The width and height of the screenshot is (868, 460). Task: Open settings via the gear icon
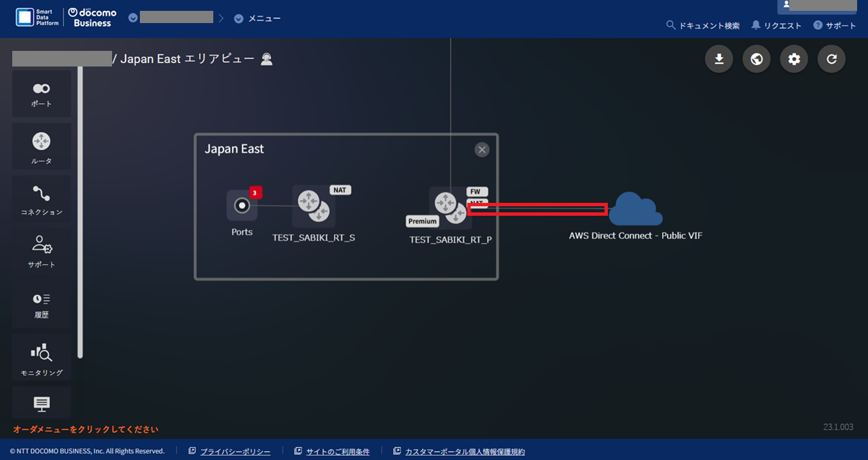point(793,59)
